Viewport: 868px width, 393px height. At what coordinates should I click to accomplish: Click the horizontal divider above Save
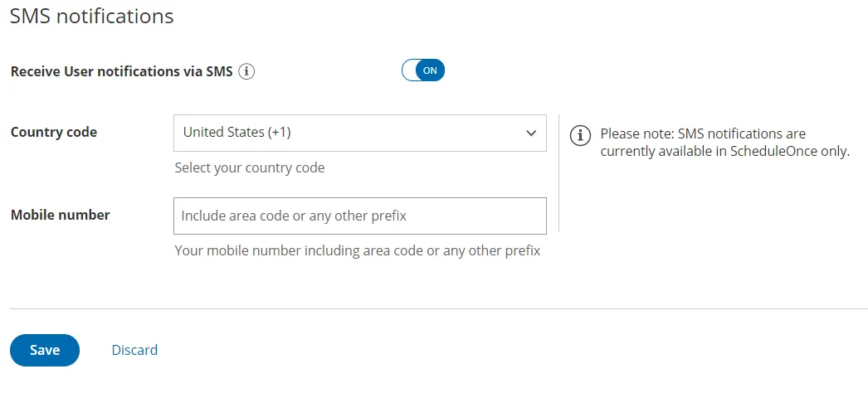click(x=439, y=308)
